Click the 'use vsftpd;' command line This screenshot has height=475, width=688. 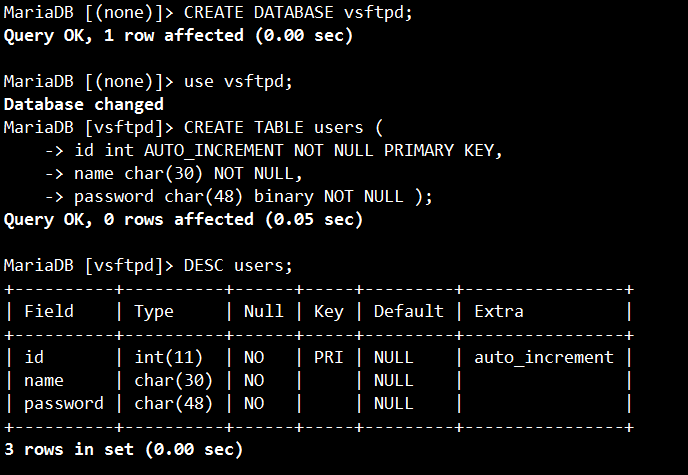(x=238, y=81)
